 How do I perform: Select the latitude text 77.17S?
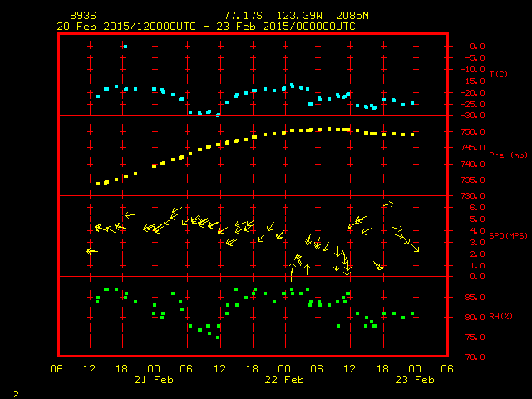point(243,16)
